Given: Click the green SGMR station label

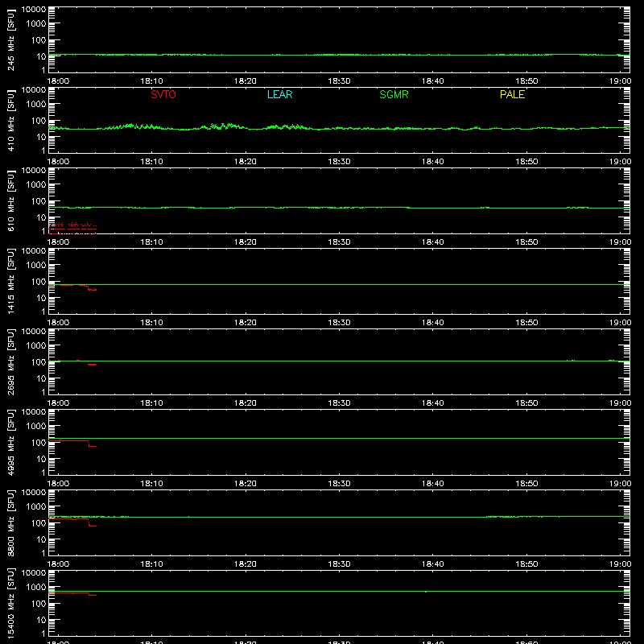Looking at the screenshot, I should tap(394, 94).
